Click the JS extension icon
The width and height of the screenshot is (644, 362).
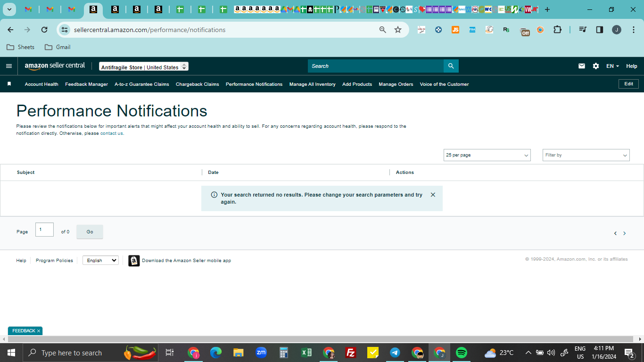[455, 30]
